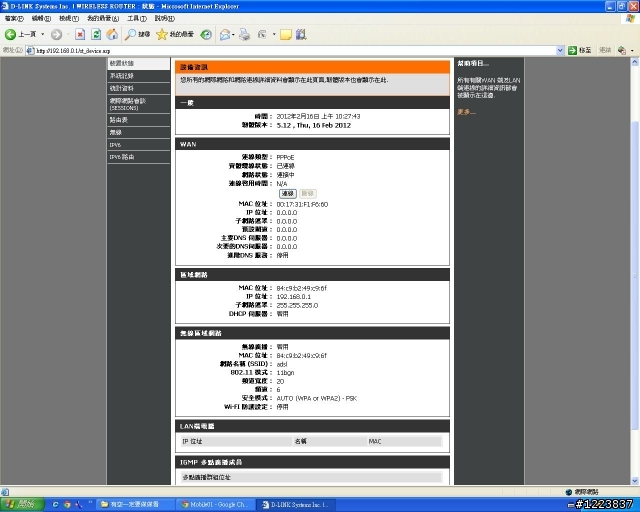The height and width of the screenshot is (512, 640).
Task: Open the wireless (無線) sidebar item
Action: [x=139, y=132]
